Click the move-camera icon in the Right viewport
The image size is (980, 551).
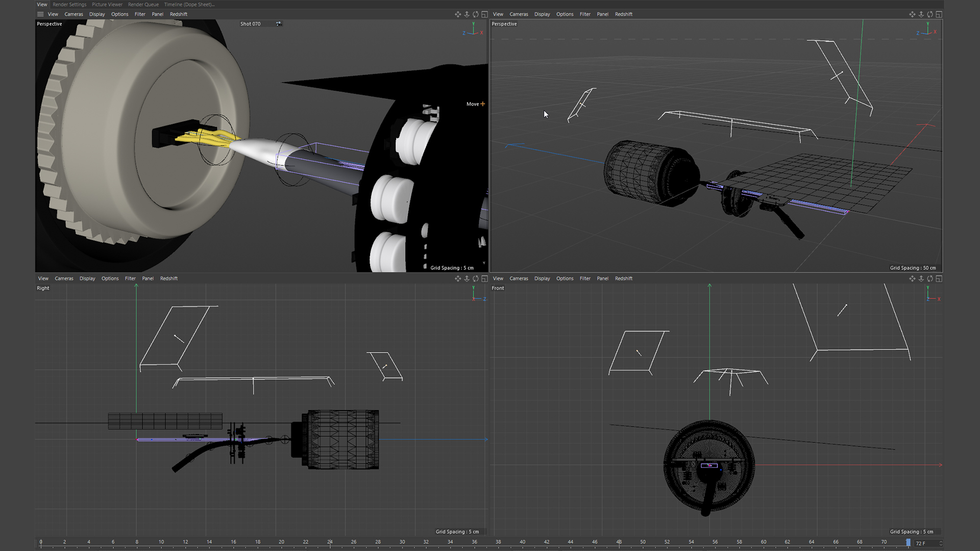(457, 279)
